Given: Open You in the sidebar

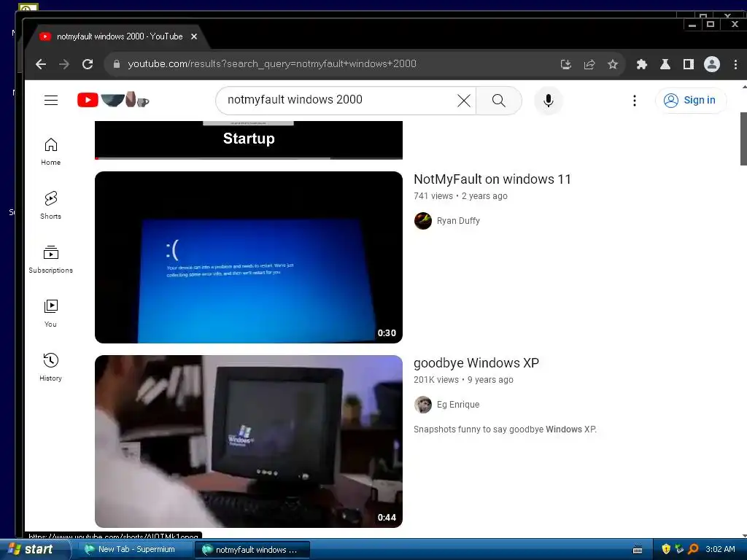Looking at the screenshot, I should 50,314.
